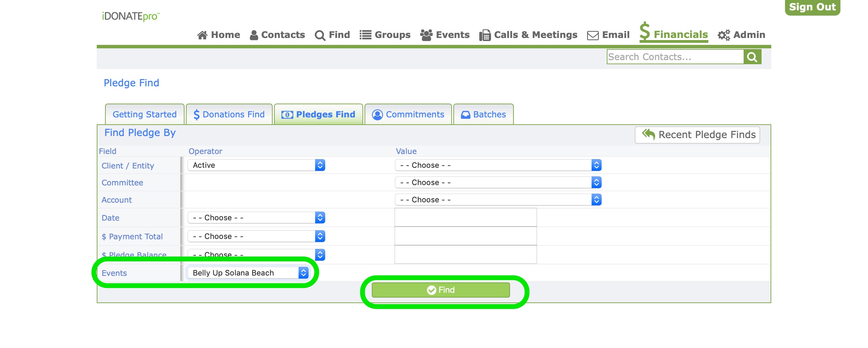Switch to Donations Find tab
The image size is (868, 348).
tap(229, 114)
